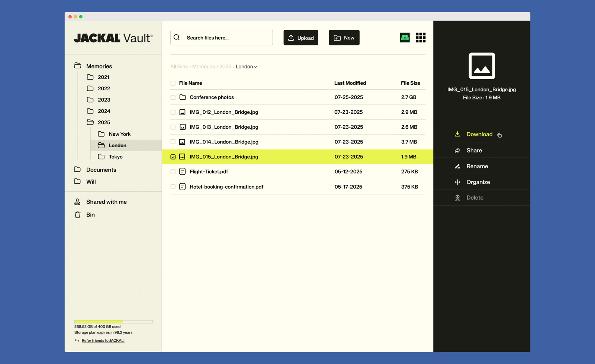Follow the Refer friends to JACKAL link
This screenshot has height=364, width=595.
(103, 341)
